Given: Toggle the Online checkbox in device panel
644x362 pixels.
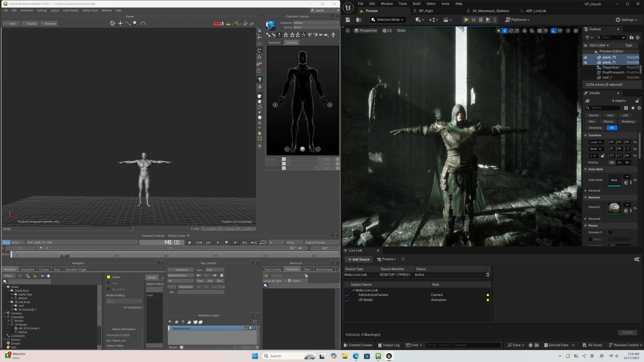Looking at the screenshot, I should point(108,277).
